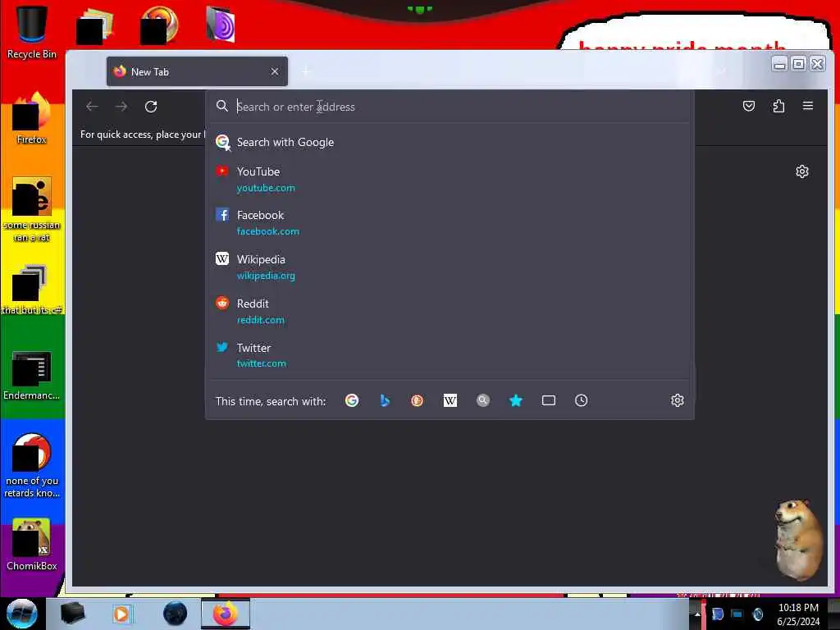
Task: Click the youtube.com URL text
Action: pyautogui.click(x=267, y=188)
